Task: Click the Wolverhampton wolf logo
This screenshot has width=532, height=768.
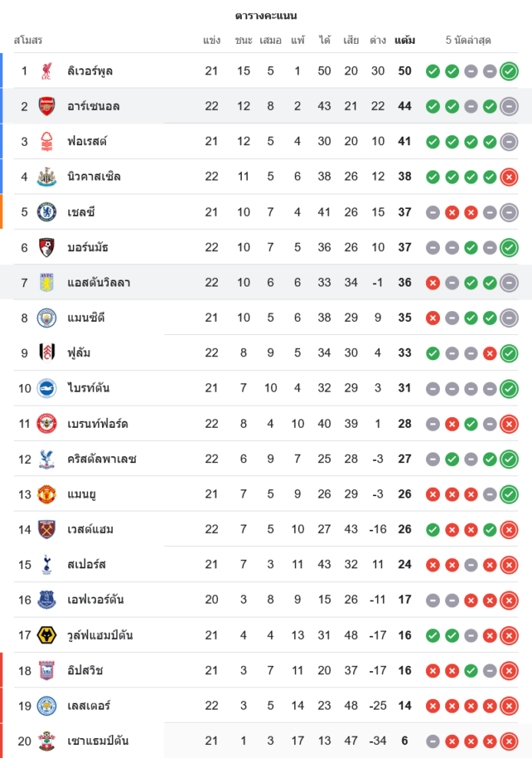Action: [47, 635]
